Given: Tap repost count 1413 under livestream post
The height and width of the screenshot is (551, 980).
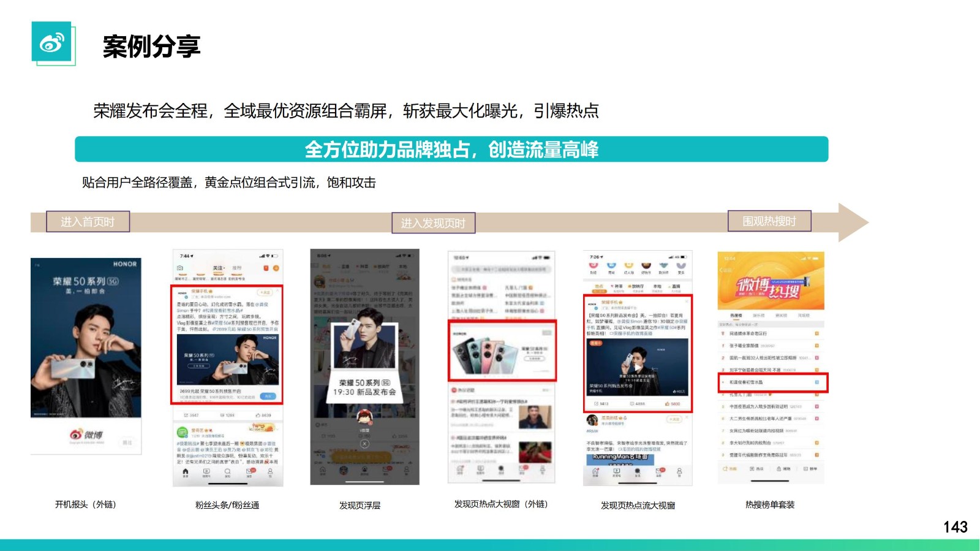Looking at the screenshot, I should pyautogui.click(x=601, y=404).
